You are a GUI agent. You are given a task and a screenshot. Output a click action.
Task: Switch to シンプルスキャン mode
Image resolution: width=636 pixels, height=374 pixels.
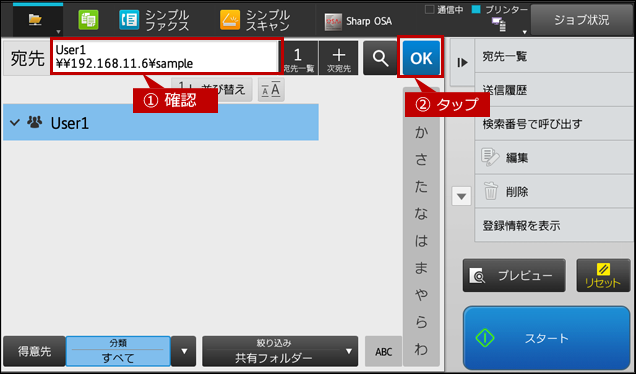[x=255, y=20]
